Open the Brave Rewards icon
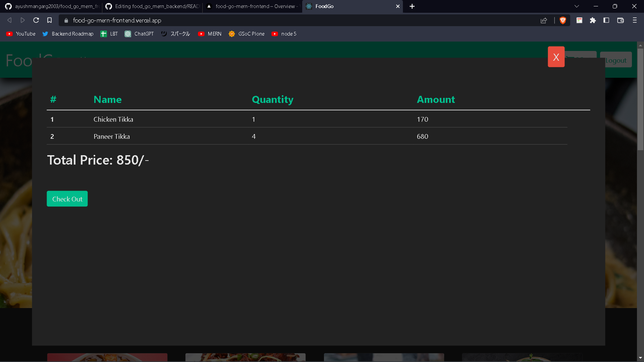The image size is (644, 362). point(579,20)
